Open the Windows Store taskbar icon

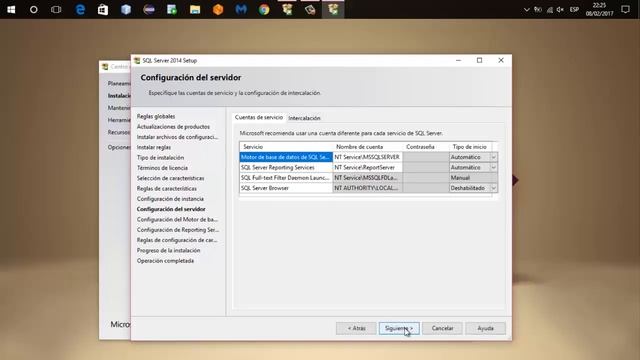[103, 9]
